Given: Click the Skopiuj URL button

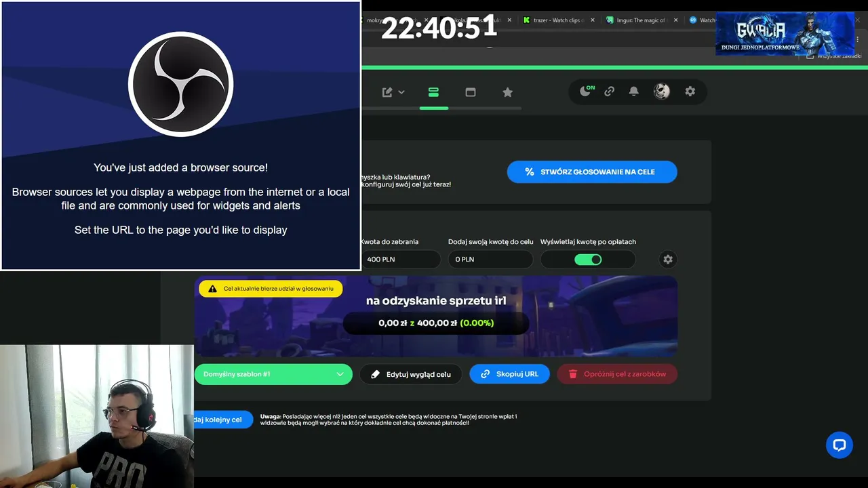Looking at the screenshot, I should click(509, 374).
